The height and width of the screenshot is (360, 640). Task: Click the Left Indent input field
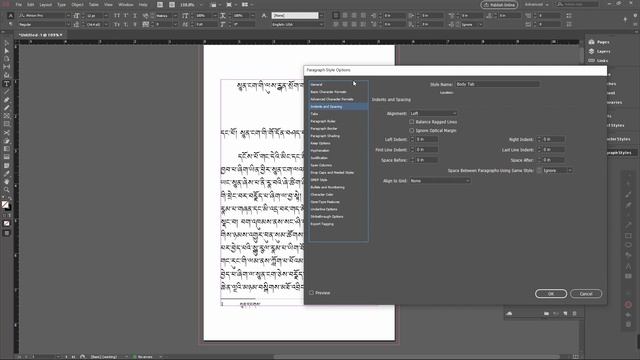coord(427,139)
